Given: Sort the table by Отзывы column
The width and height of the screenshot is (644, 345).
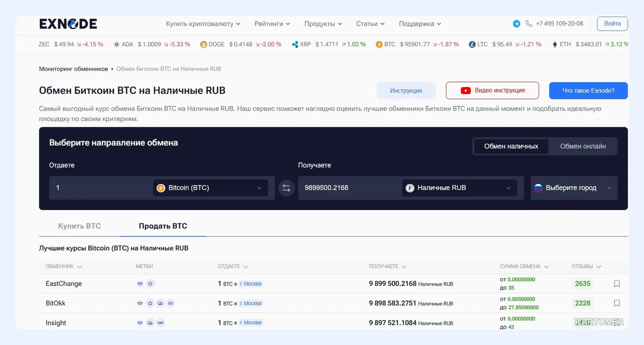Looking at the screenshot, I should [586, 267].
